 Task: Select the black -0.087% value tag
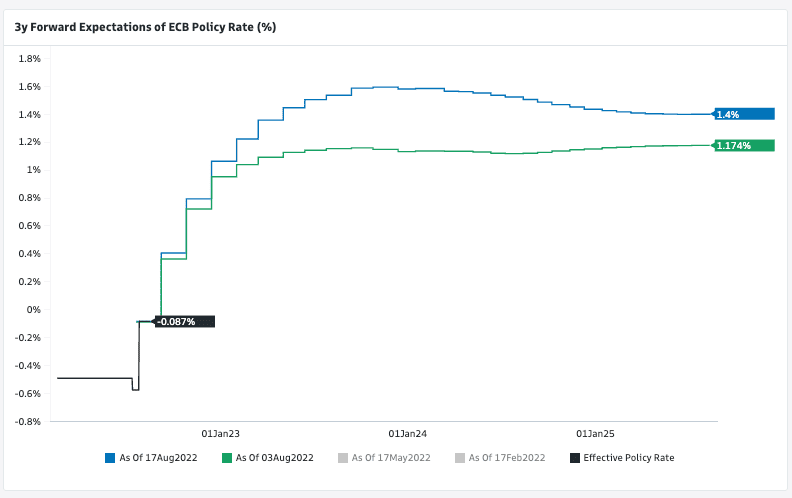tap(185, 321)
